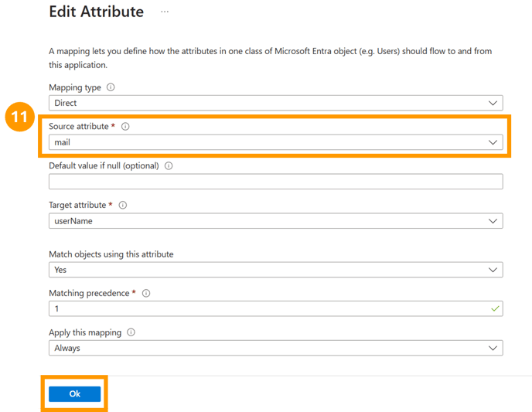
Task: Focus the Matching precedence input containing 1
Action: click(276, 308)
